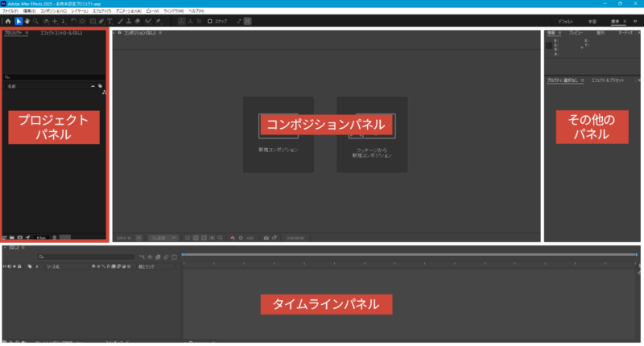Expand the workspace overflow chevron
This screenshot has height=346, width=644.
(635, 22)
